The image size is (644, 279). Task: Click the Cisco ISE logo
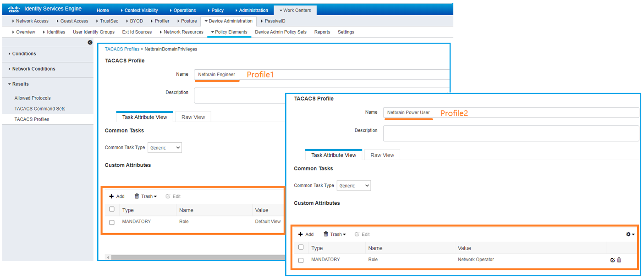tap(13, 8)
